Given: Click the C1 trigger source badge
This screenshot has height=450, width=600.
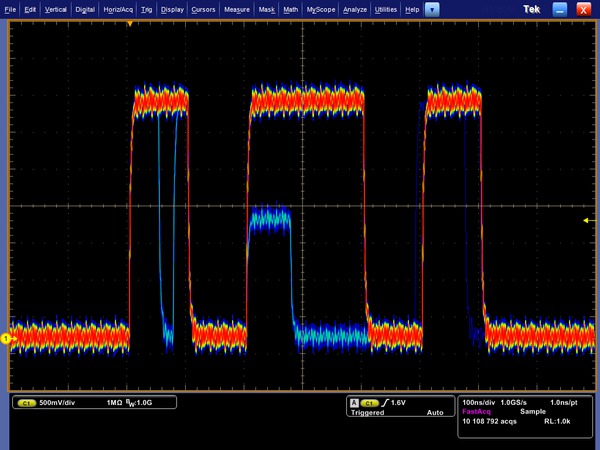Looking at the screenshot, I should click(368, 402).
